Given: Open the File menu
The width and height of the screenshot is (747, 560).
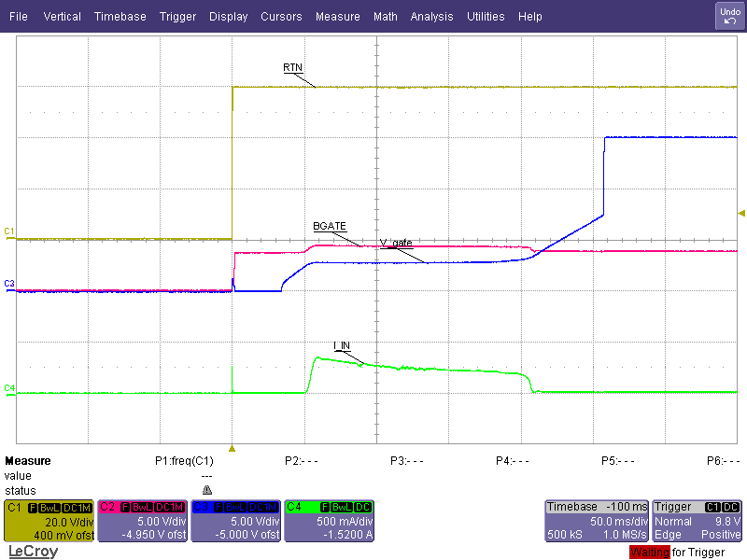Looking at the screenshot, I should [x=19, y=17].
